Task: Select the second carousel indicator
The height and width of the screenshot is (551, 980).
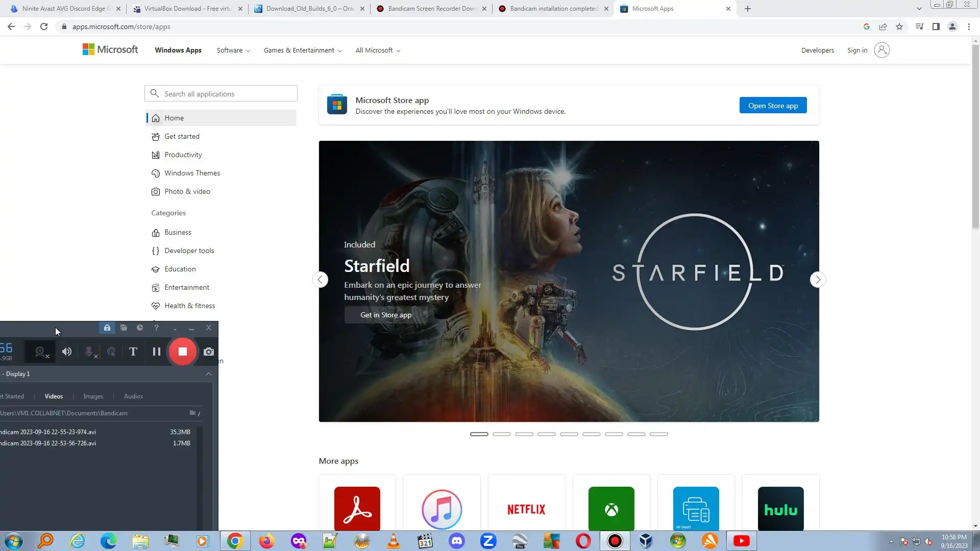Action: 502,434
